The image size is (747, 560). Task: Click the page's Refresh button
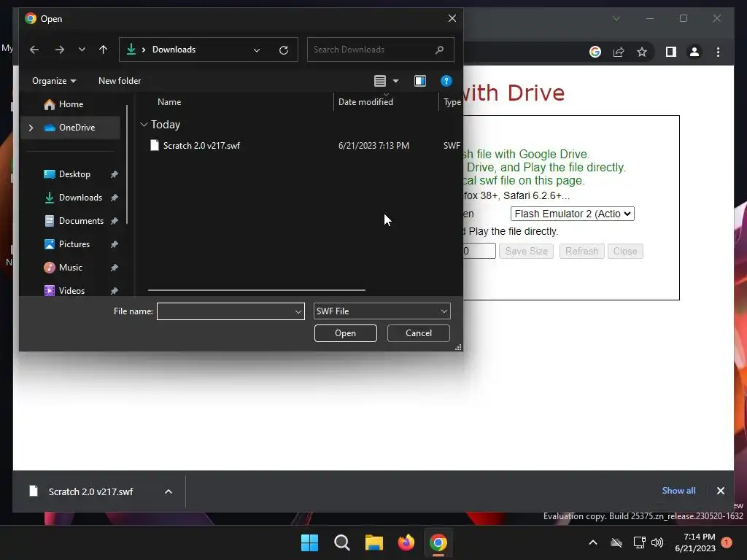581,251
